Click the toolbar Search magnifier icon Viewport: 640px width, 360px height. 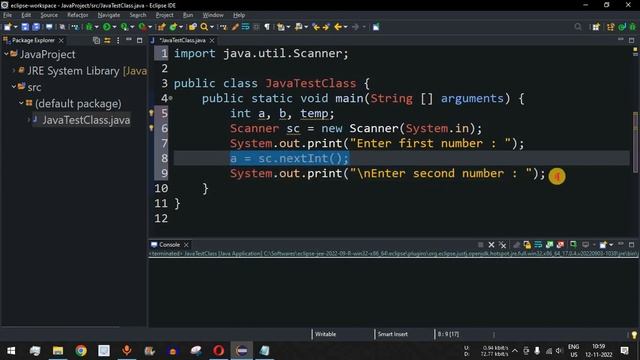pyautogui.click(x=204, y=27)
